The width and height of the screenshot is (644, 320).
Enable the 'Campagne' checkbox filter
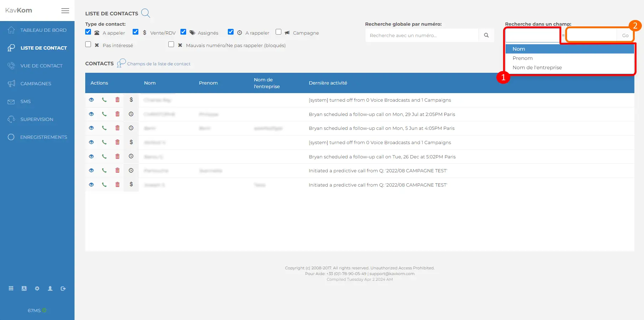[x=278, y=32]
